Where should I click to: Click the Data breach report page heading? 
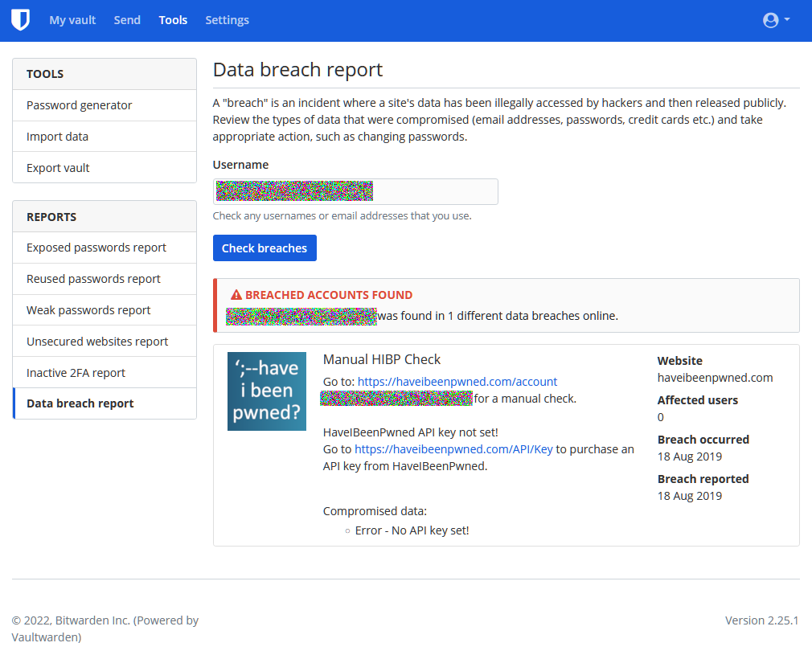(297, 70)
